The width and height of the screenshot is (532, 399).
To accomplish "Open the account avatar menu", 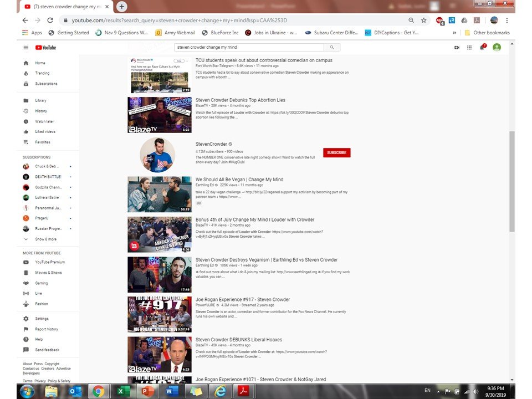I will click(497, 48).
